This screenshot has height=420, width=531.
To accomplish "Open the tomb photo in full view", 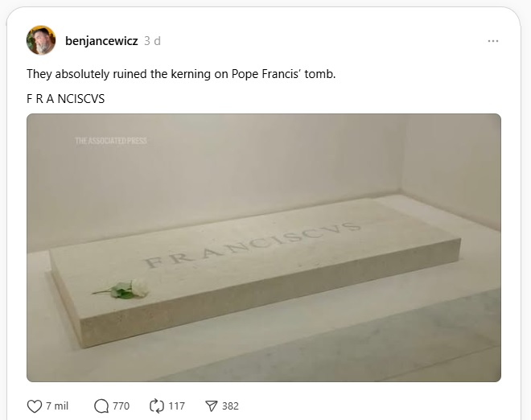I will [264, 248].
